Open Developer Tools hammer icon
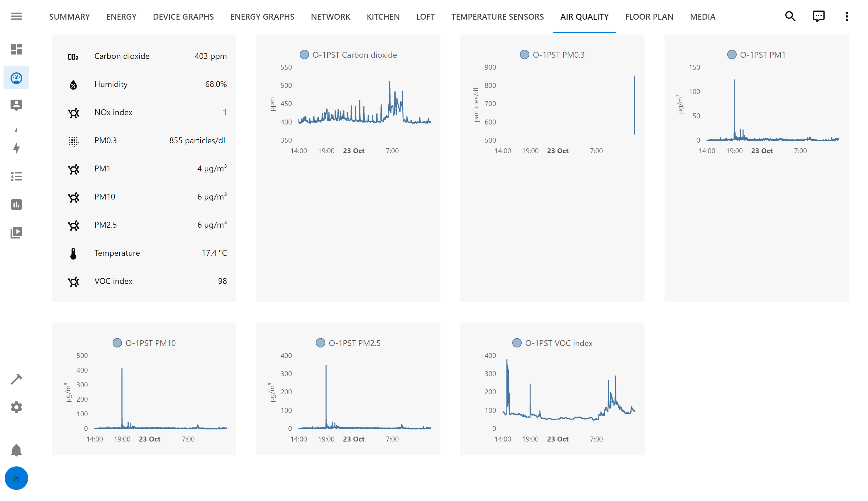The height and width of the screenshot is (501, 868). pos(16,379)
